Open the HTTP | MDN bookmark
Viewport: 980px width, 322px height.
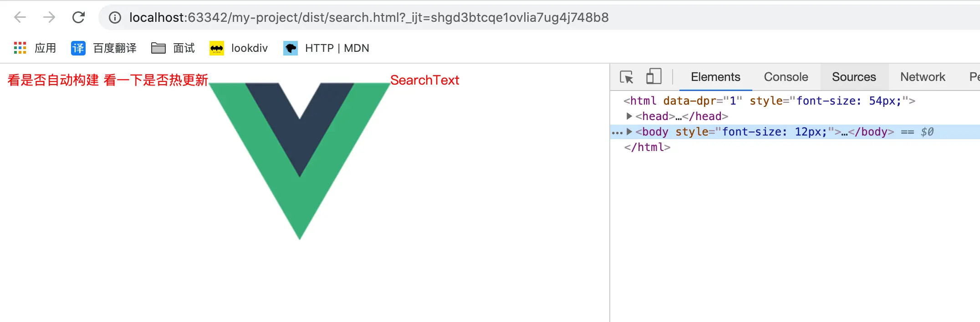click(x=326, y=48)
